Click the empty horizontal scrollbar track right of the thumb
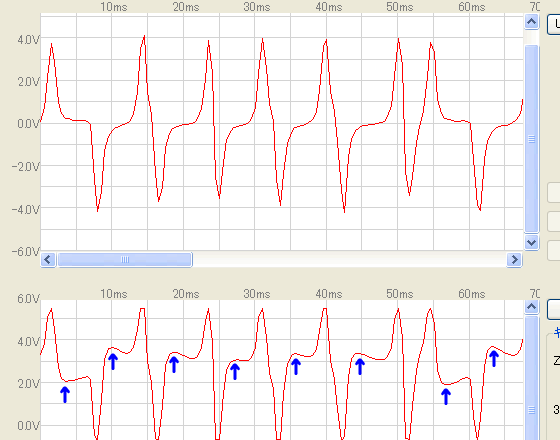The width and height of the screenshot is (560, 440). click(349, 260)
